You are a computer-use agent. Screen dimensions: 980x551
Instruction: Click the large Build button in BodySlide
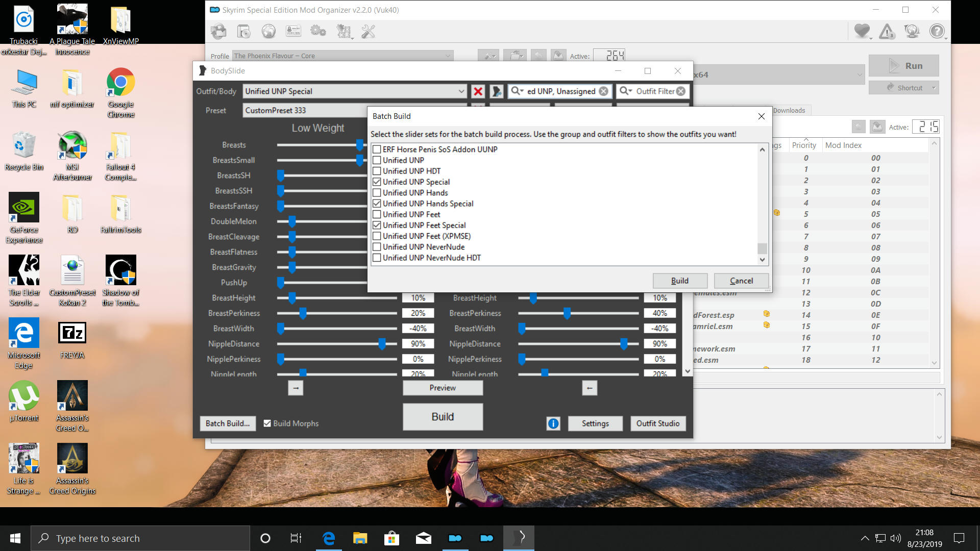[443, 417]
